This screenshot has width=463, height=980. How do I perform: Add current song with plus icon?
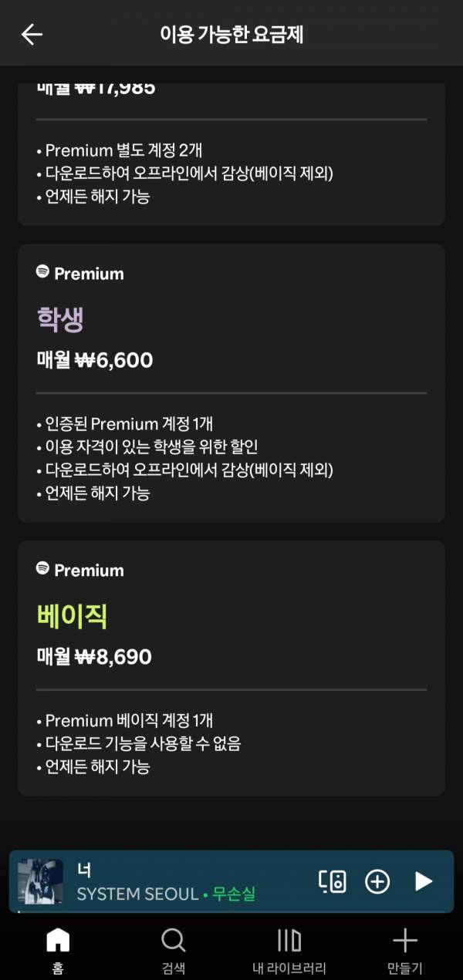pyautogui.click(x=377, y=881)
